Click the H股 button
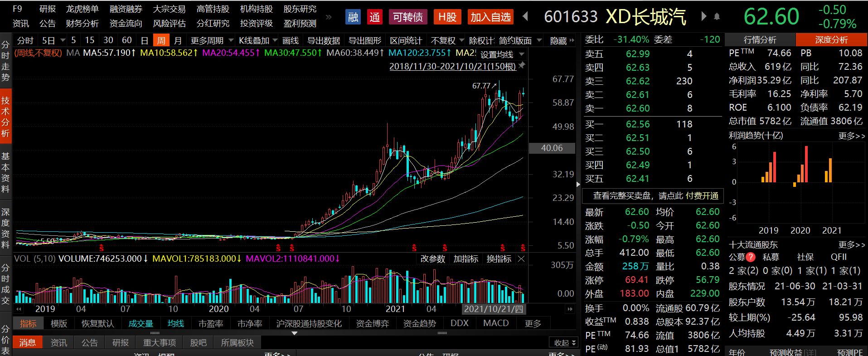 447,17
